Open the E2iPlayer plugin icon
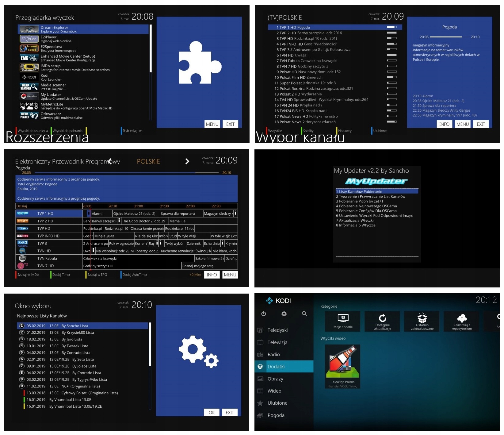Screen dimensions: 504x435 29,39
